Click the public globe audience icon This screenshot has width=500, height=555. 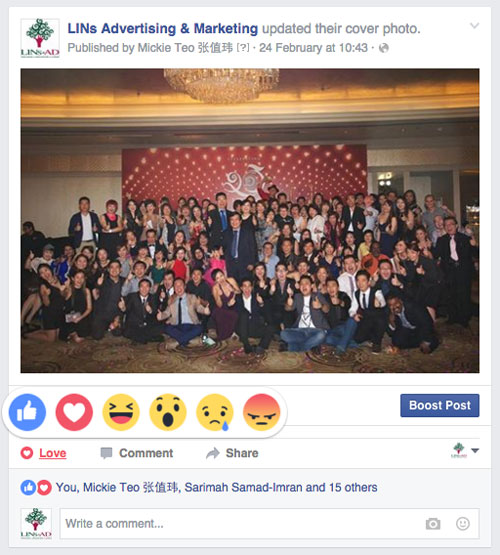coord(384,48)
